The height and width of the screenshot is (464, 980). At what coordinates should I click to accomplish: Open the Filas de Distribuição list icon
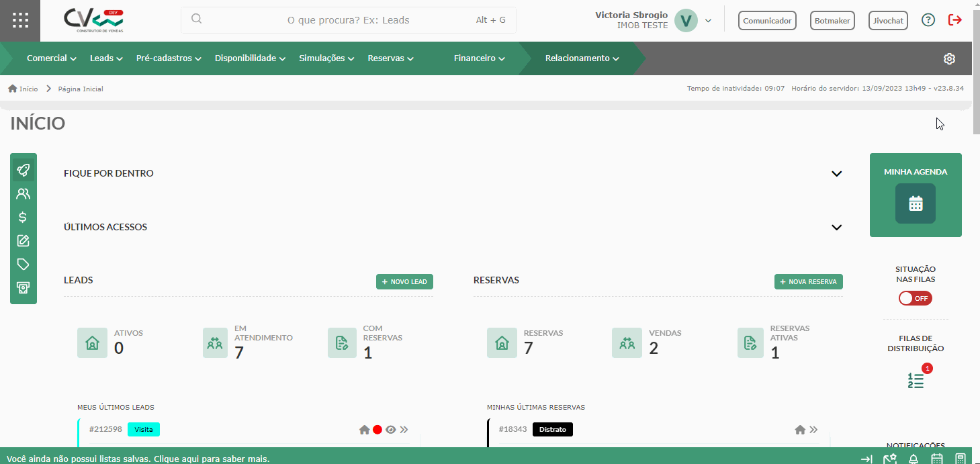tap(916, 380)
